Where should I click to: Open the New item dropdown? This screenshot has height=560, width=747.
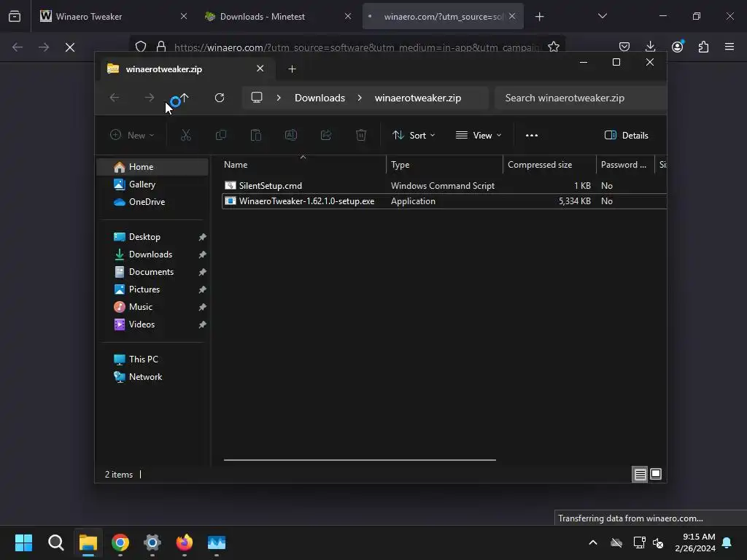pos(132,135)
